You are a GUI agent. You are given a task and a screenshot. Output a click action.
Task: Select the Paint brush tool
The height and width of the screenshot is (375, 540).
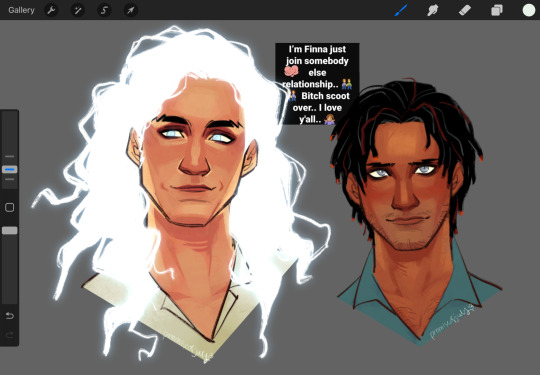click(401, 10)
